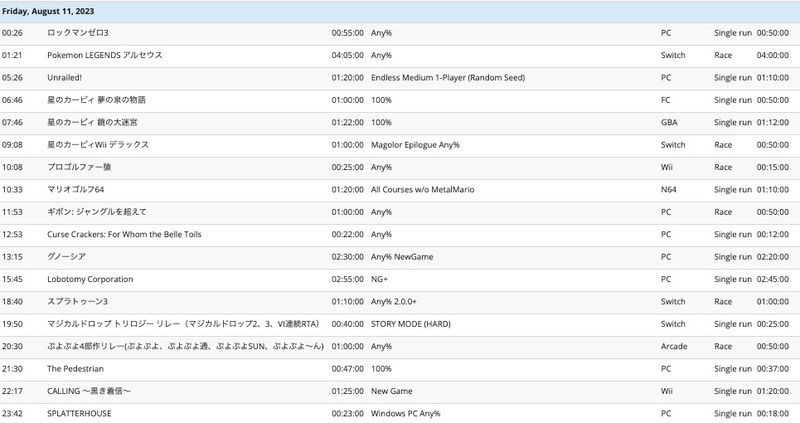Select the Any% 2.0.0+ category
The height and width of the screenshot is (423, 800).
click(x=394, y=302)
